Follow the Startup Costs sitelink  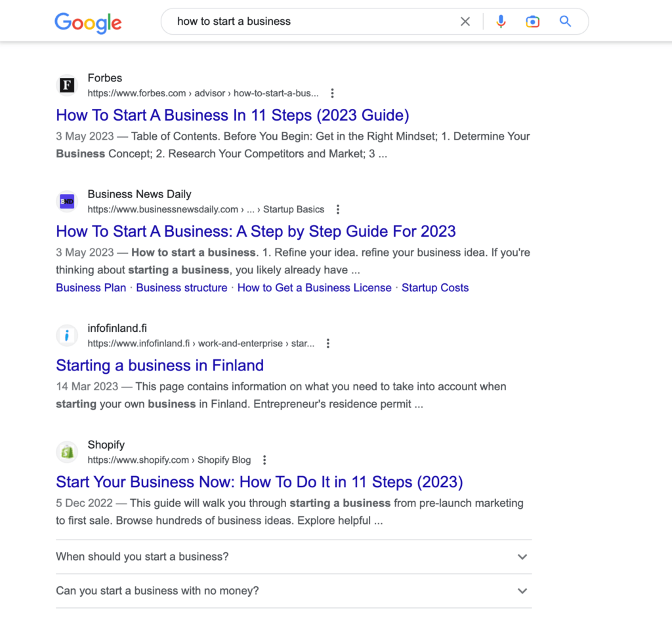click(435, 288)
